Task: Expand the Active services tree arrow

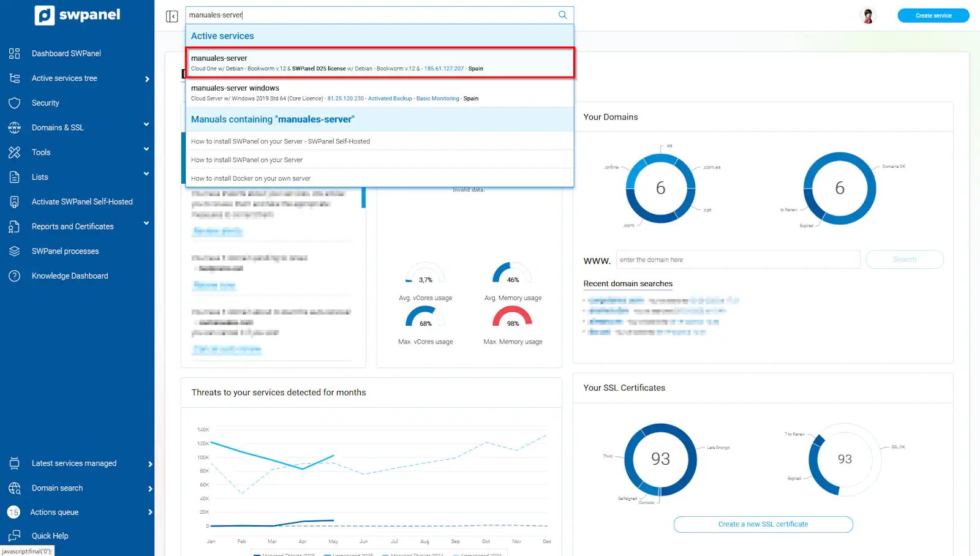Action: tap(147, 79)
